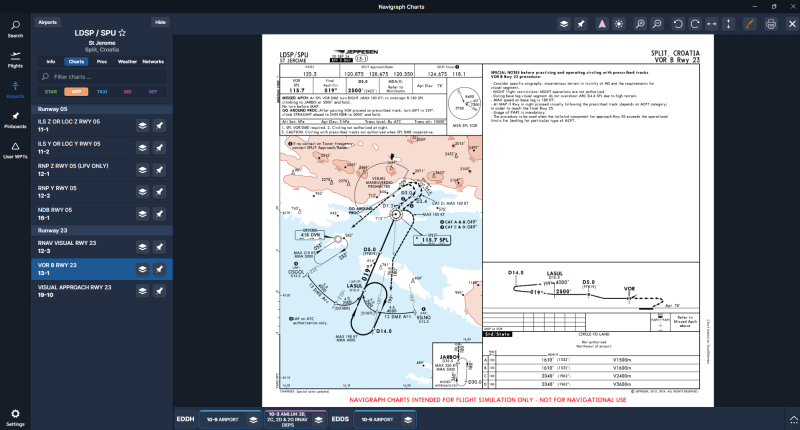
Task: Collapse the Runway 23 group header
Action: tap(102, 231)
